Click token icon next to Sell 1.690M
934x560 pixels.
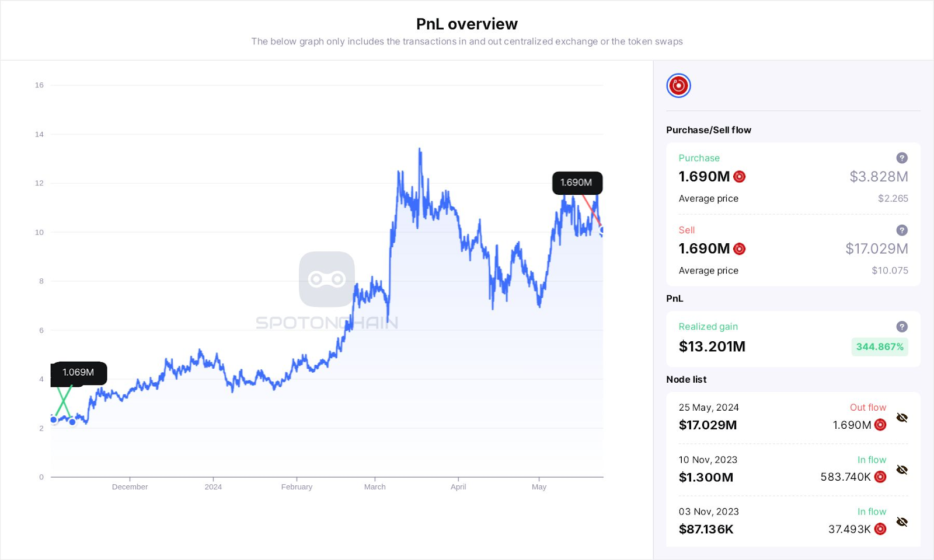pyautogui.click(x=739, y=249)
